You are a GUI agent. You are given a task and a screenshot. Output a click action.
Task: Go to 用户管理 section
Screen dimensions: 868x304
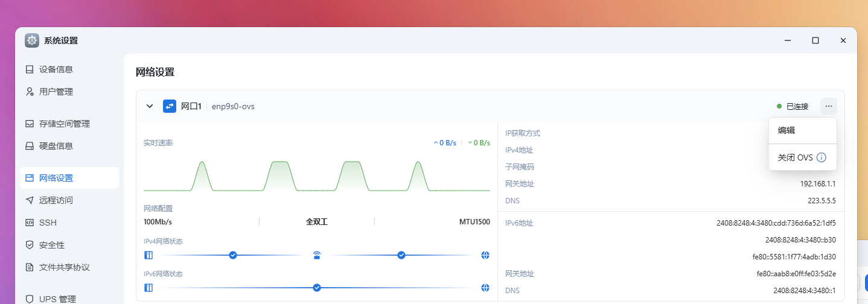tap(56, 92)
